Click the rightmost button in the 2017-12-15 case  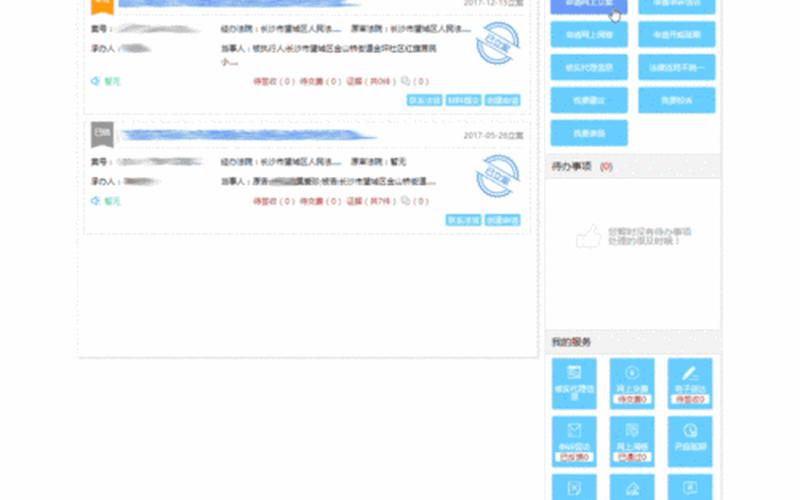(x=503, y=100)
